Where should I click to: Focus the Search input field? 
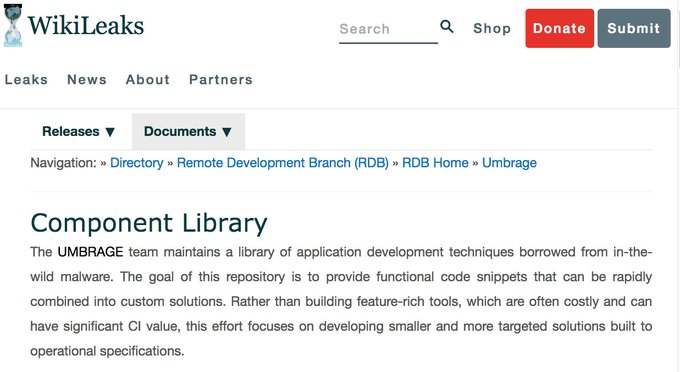pos(388,29)
